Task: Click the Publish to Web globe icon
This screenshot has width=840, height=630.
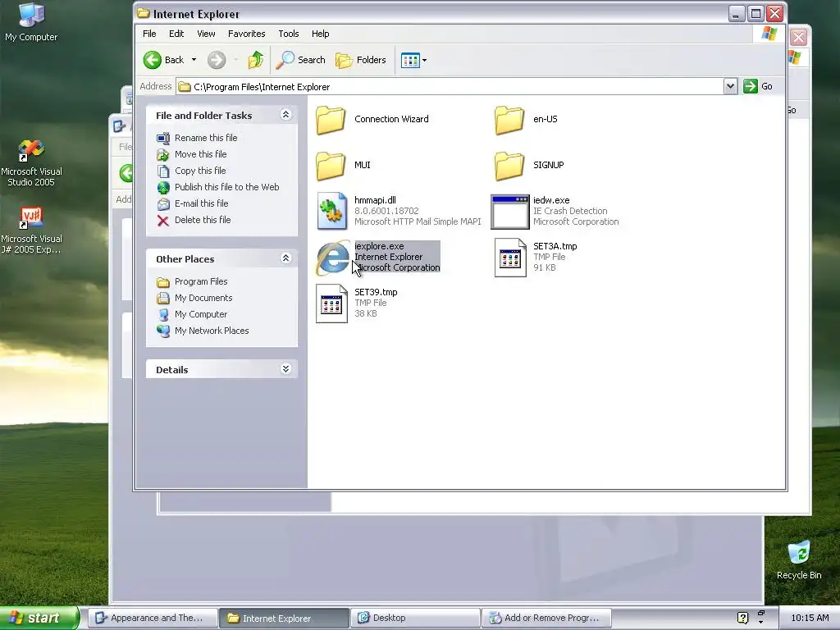Action: tap(163, 188)
